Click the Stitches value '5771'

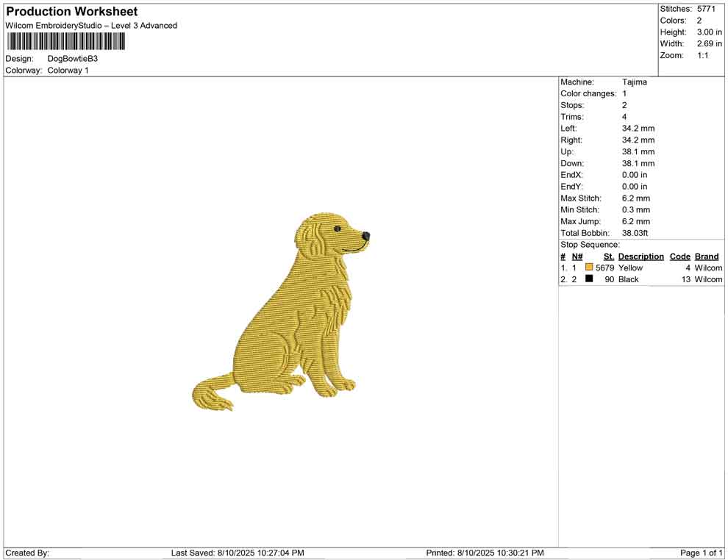click(x=706, y=9)
